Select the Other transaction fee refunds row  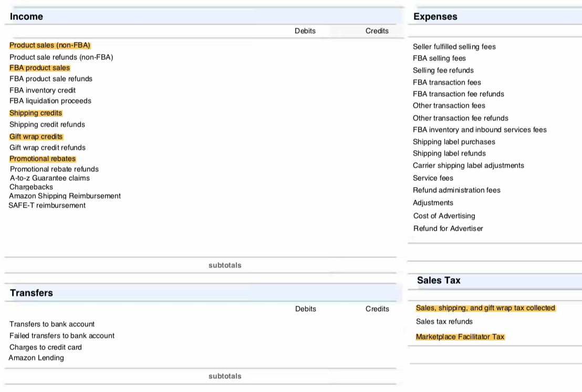(461, 118)
